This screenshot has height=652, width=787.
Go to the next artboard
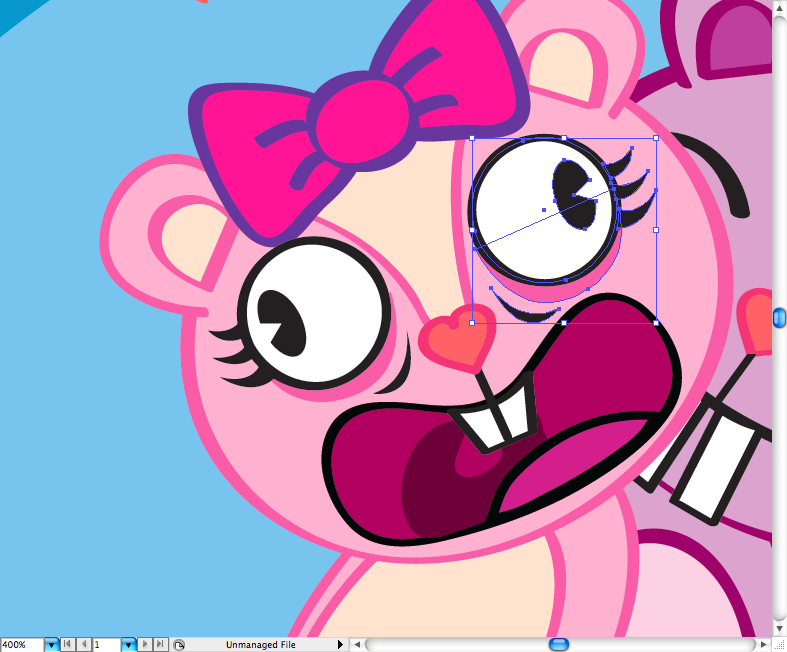(x=145, y=645)
